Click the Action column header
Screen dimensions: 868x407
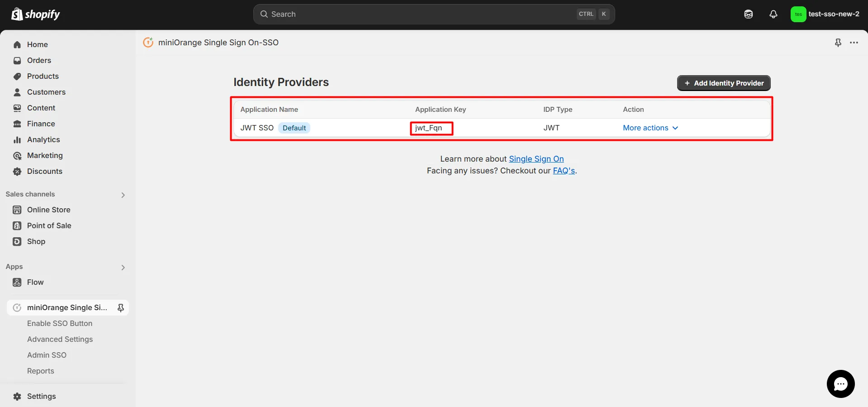coord(633,110)
